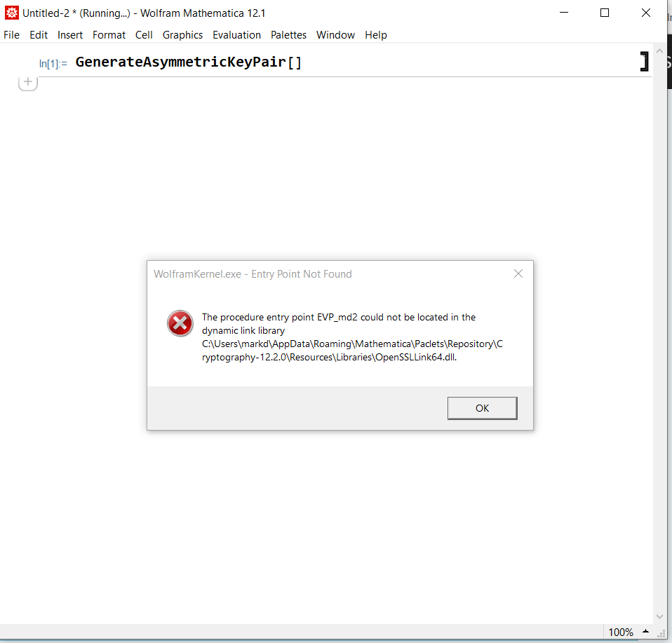Open the File menu
The width and height of the screenshot is (672, 643).
[x=11, y=34]
